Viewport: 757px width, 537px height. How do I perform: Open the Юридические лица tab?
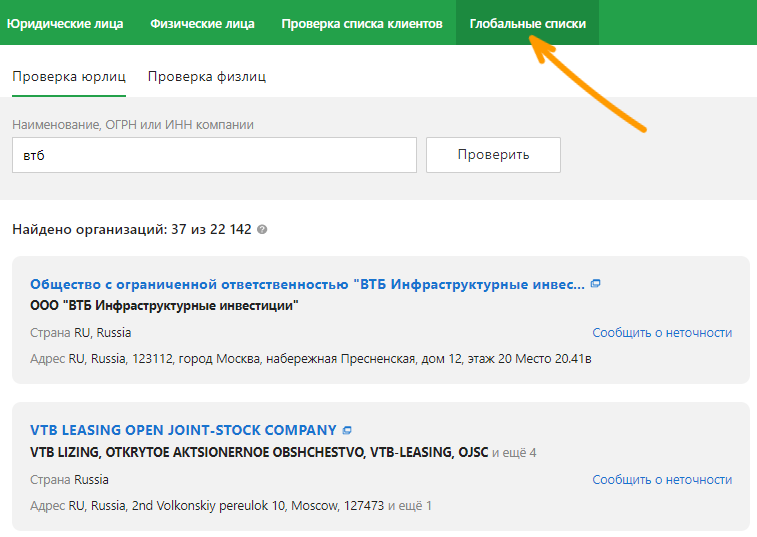click(65, 24)
